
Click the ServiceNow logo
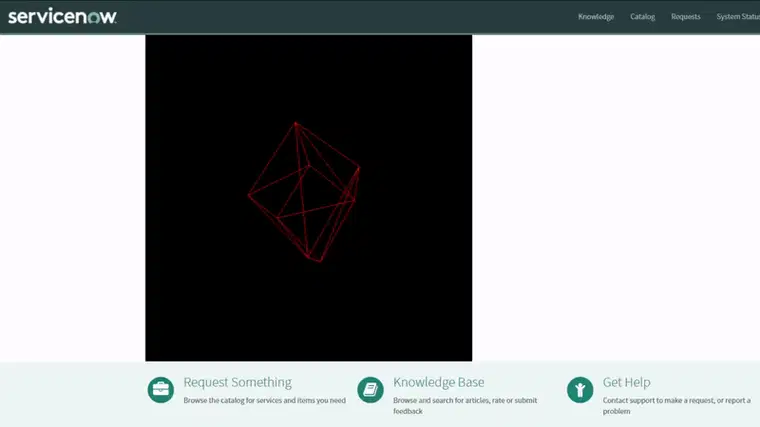[62, 16]
